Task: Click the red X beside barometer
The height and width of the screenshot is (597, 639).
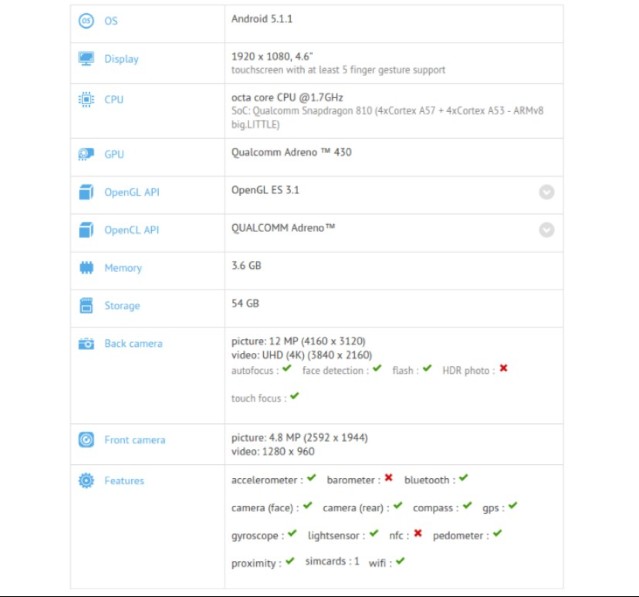Action: pos(388,479)
